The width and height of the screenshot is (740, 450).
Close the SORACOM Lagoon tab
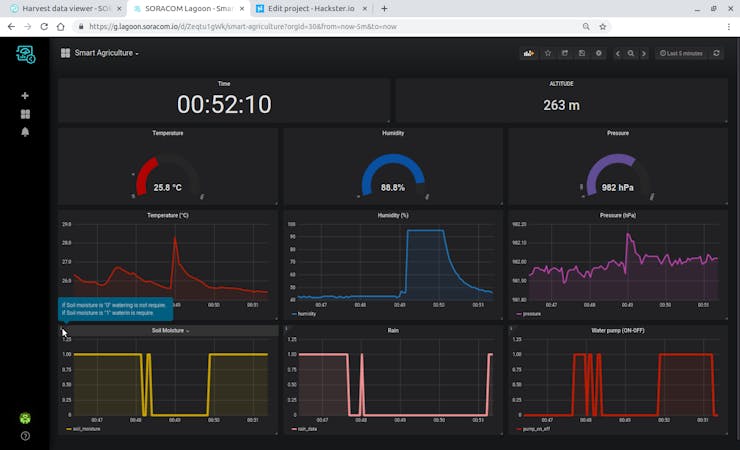pyautogui.click(x=242, y=8)
